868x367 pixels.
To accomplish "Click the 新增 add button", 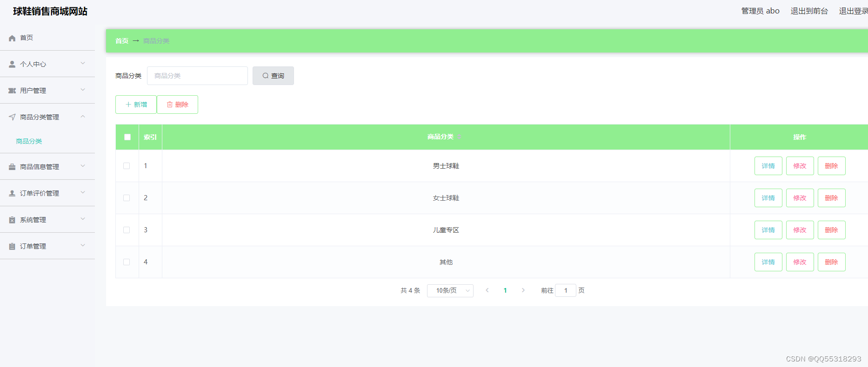I will 136,105.
